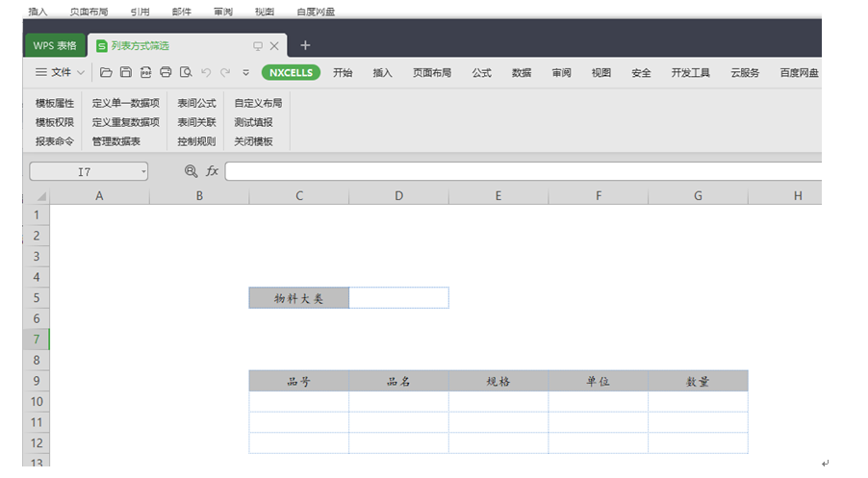The image size is (868, 478).
Task: Click the Print icon
Action: (166, 72)
